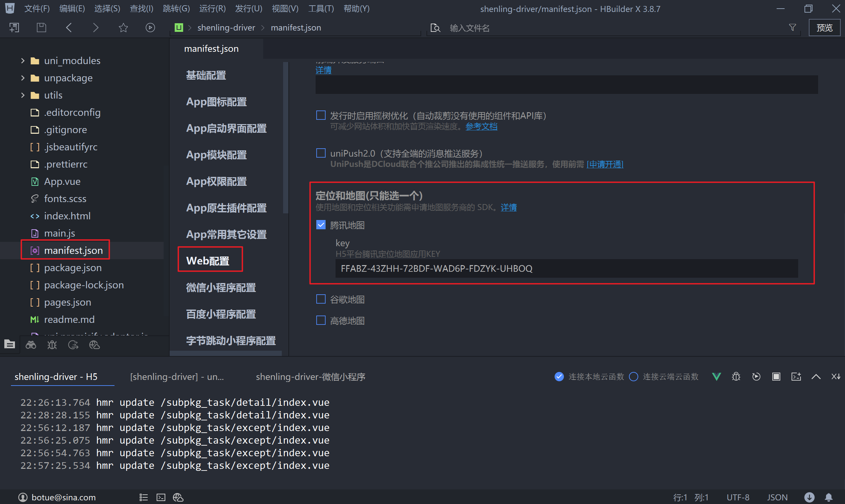Uncheck the 腾讯地图 checkbox
The width and height of the screenshot is (845, 504).
(321, 225)
